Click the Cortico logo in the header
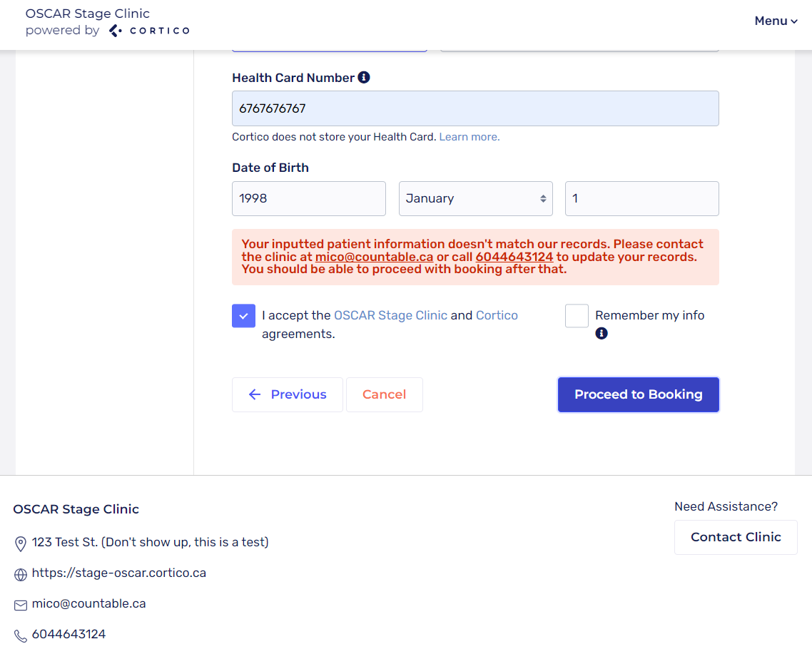 point(149,31)
